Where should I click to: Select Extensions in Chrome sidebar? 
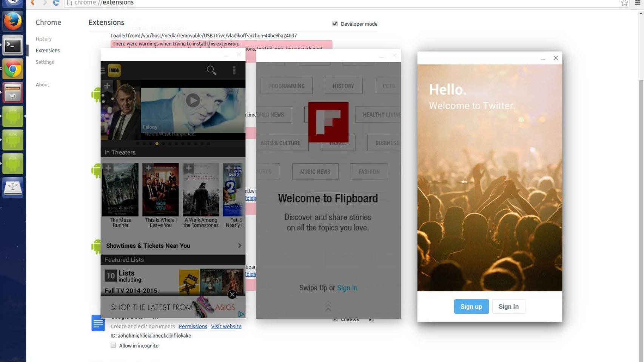(x=48, y=51)
